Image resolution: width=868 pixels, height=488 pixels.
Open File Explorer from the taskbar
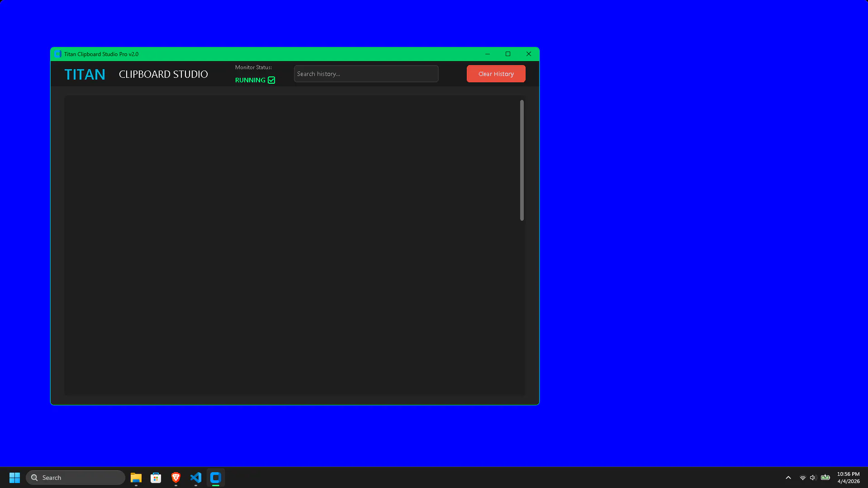point(136,478)
